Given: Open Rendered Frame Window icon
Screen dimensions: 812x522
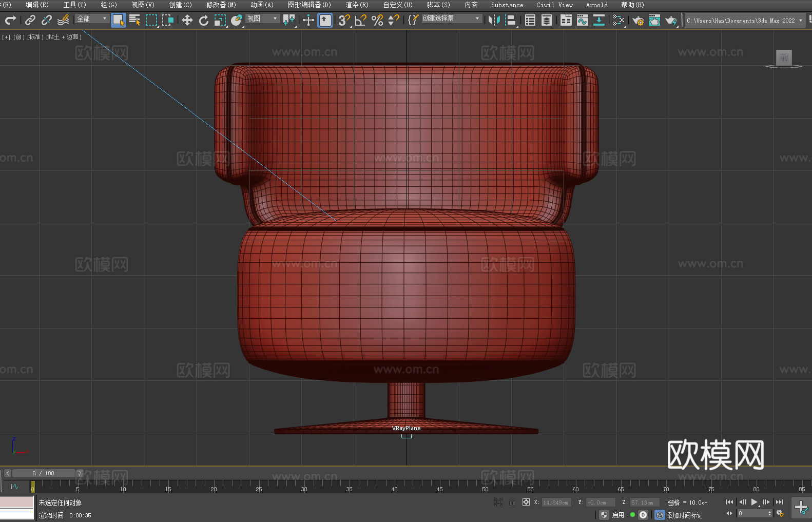Looking at the screenshot, I should tap(654, 20).
